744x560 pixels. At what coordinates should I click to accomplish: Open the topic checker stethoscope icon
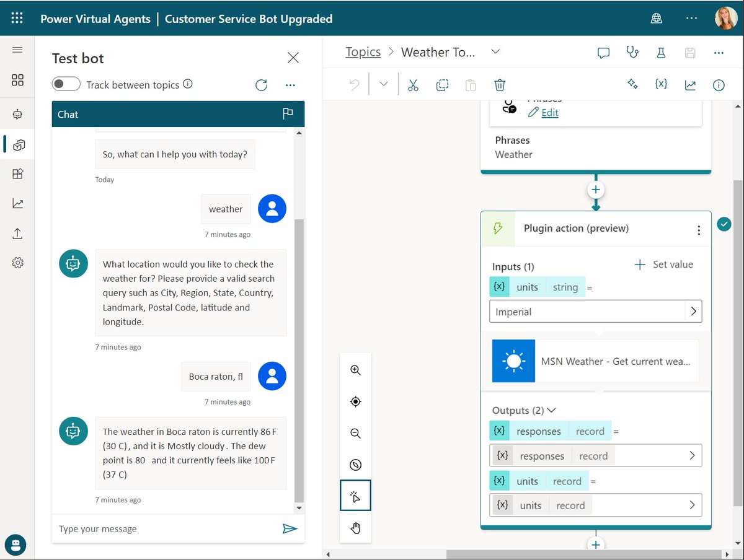point(632,52)
